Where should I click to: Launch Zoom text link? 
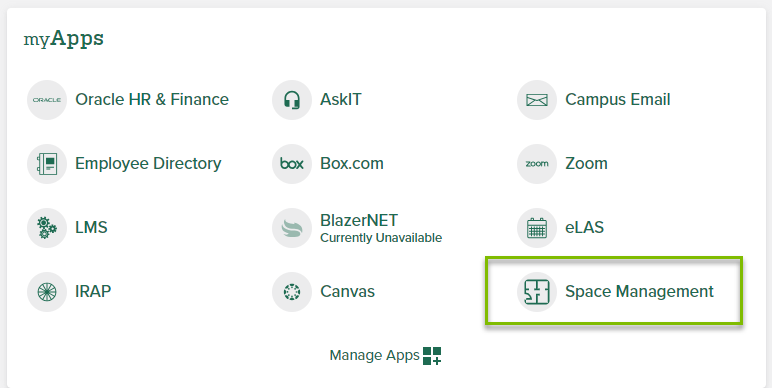coord(586,163)
